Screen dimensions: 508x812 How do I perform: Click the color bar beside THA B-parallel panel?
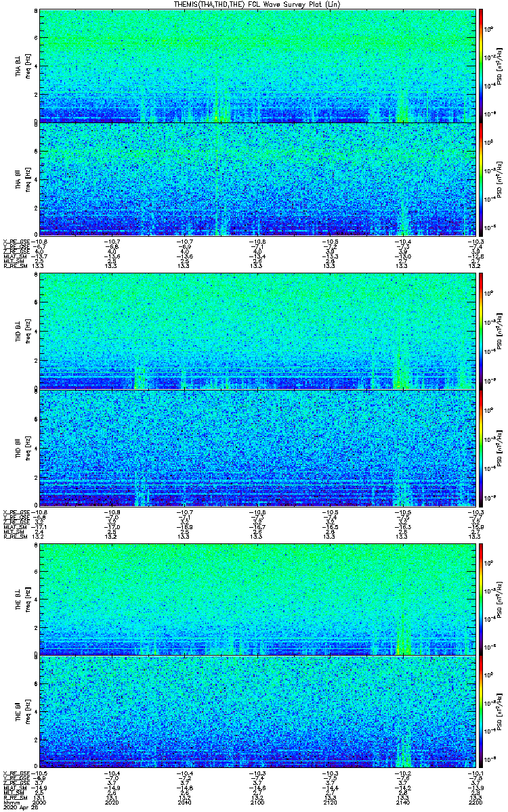click(481, 179)
